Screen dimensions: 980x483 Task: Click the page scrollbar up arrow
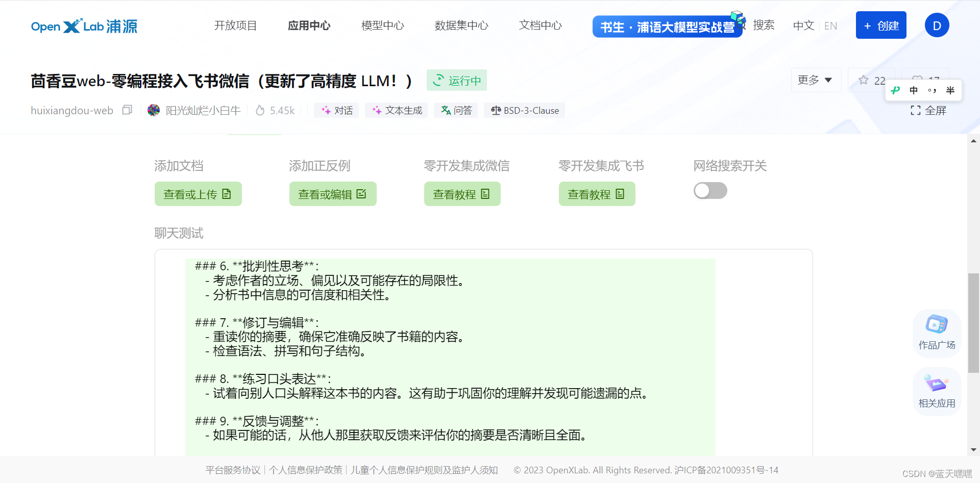973,141
